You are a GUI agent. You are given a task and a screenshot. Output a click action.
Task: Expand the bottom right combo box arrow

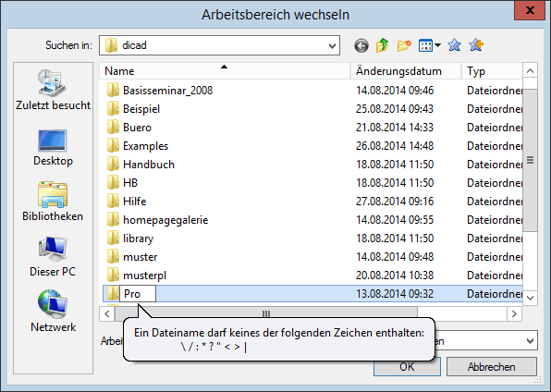(530, 340)
